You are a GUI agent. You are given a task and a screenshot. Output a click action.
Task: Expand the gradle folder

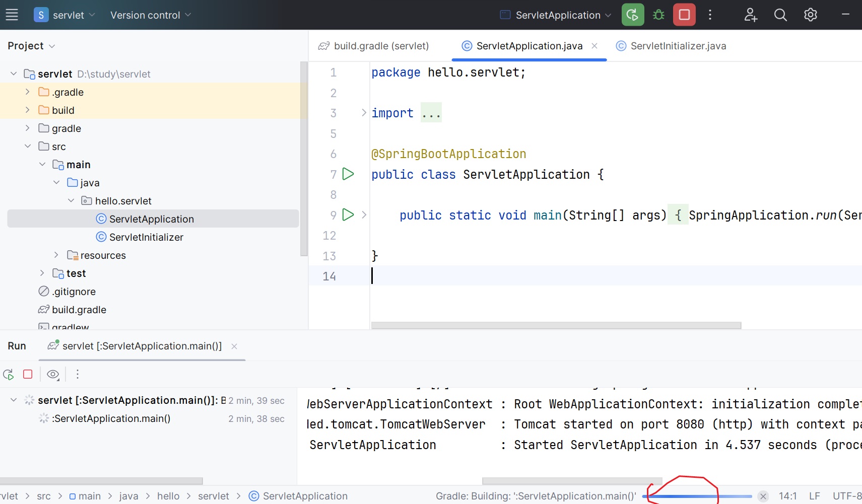28,128
